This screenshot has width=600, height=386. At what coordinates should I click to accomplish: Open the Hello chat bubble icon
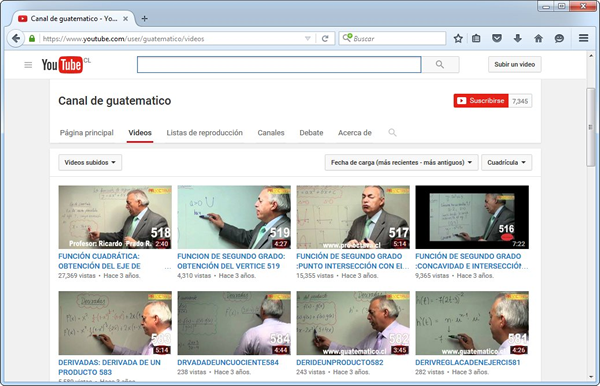pos(559,38)
